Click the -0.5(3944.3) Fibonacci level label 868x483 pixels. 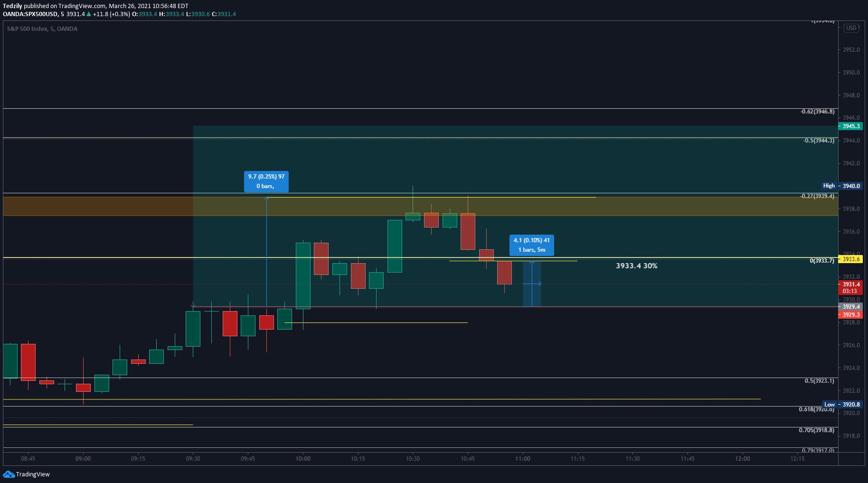click(x=819, y=141)
